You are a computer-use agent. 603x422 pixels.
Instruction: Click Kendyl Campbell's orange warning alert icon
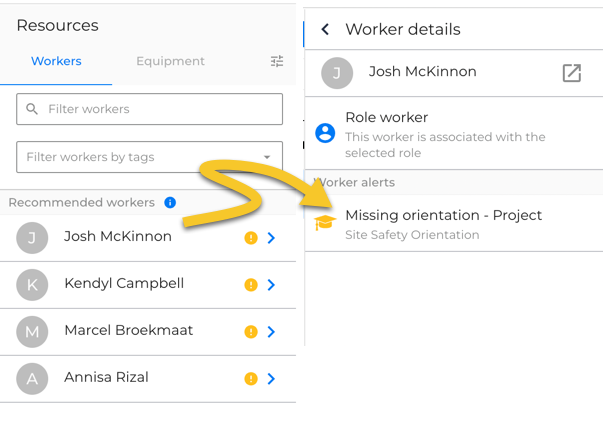tap(251, 285)
